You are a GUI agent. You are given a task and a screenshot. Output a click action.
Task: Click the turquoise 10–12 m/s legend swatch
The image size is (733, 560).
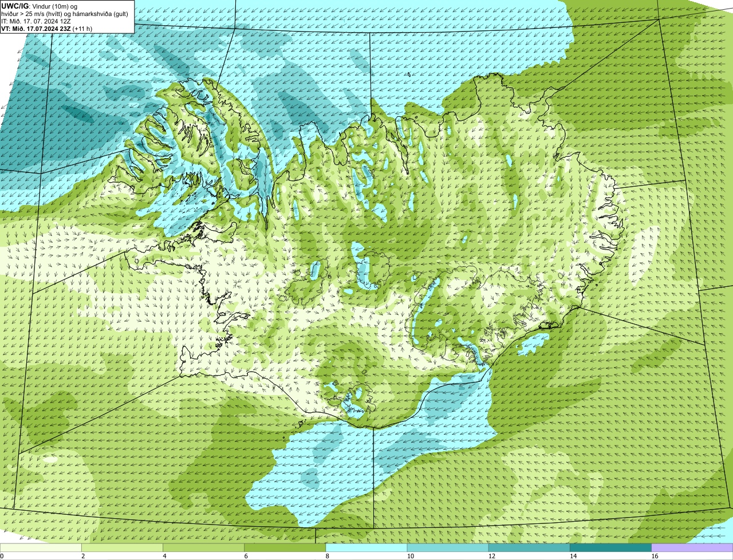click(448, 547)
